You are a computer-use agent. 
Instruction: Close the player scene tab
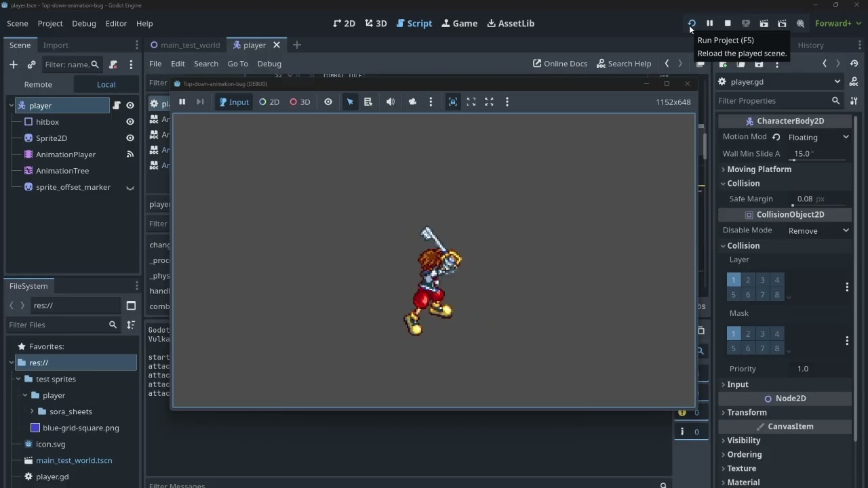[277, 45]
